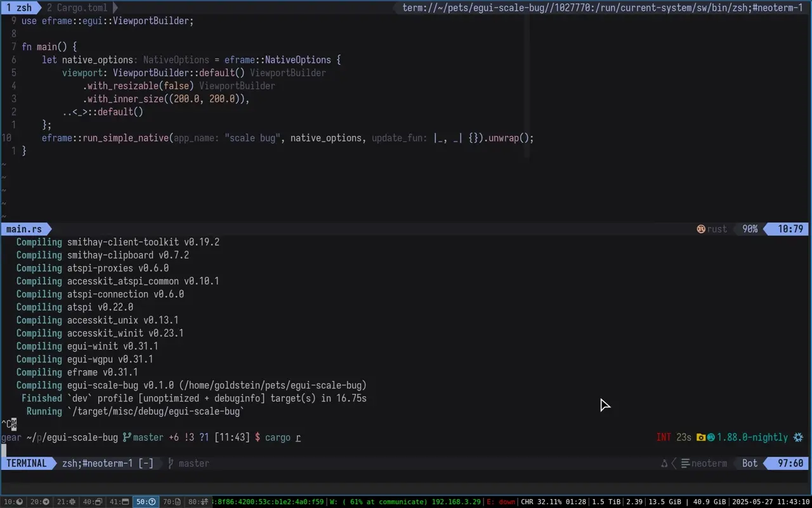This screenshot has height=508, width=812.
Task: Place cursor on with_resizable(false) line
Action: tap(138, 86)
